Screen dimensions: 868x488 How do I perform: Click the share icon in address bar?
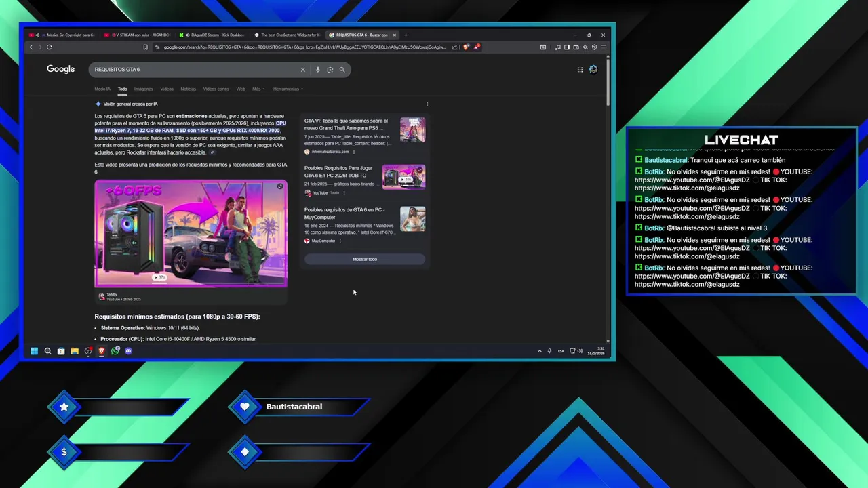[x=454, y=47]
